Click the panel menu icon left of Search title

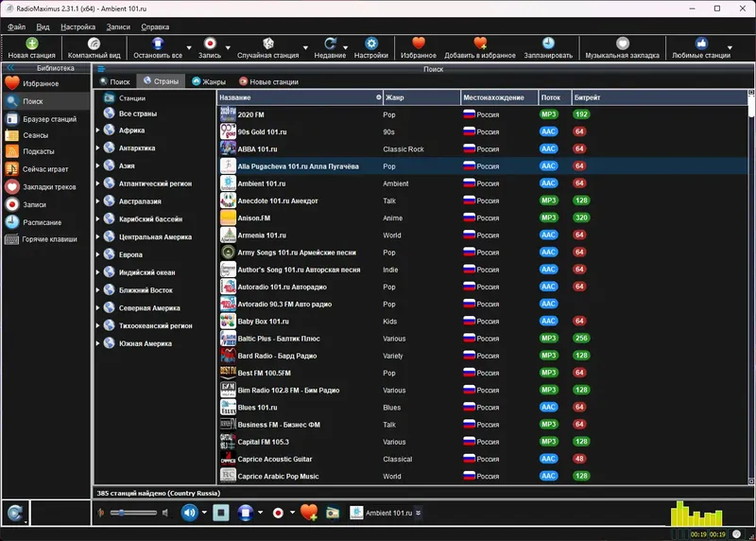tap(101, 69)
